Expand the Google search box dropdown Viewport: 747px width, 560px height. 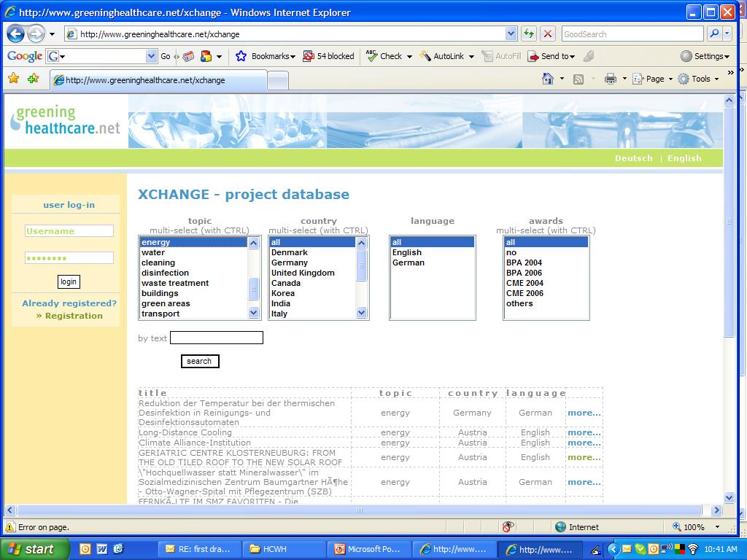(151, 56)
